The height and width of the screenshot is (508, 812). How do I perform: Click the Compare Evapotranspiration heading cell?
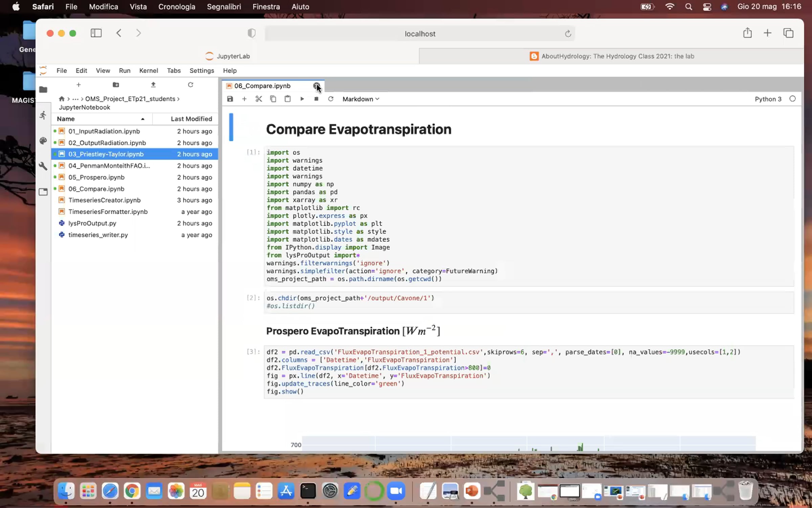pyautogui.click(x=359, y=129)
